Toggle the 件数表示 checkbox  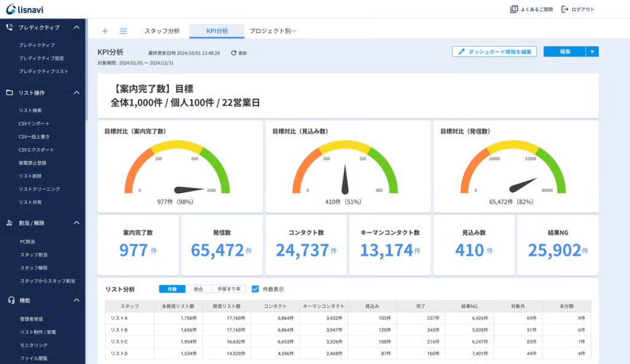click(255, 289)
